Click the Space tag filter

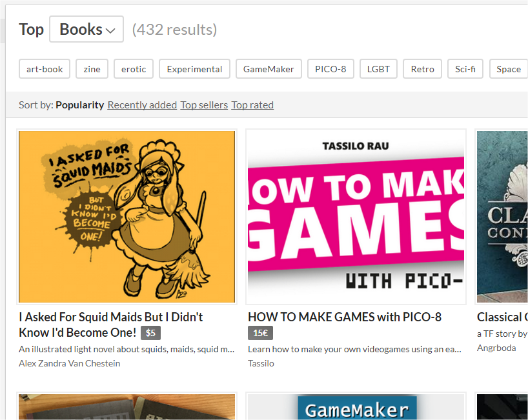509,69
